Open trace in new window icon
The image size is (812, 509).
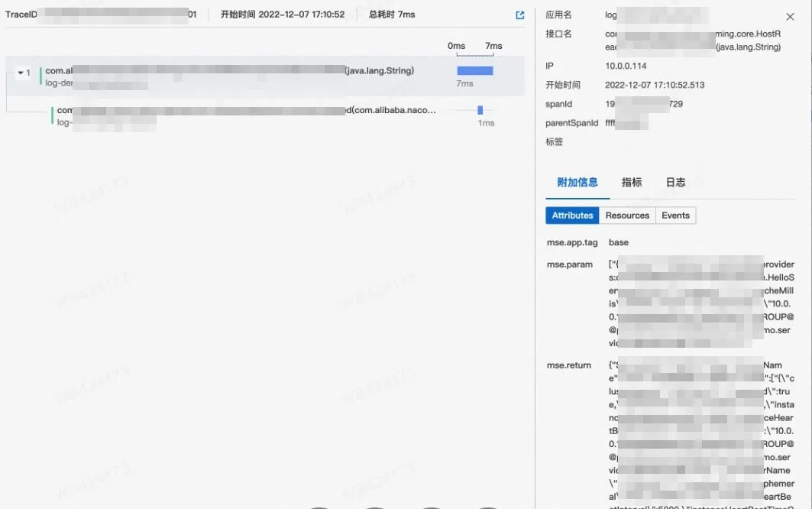pyautogui.click(x=520, y=15)
